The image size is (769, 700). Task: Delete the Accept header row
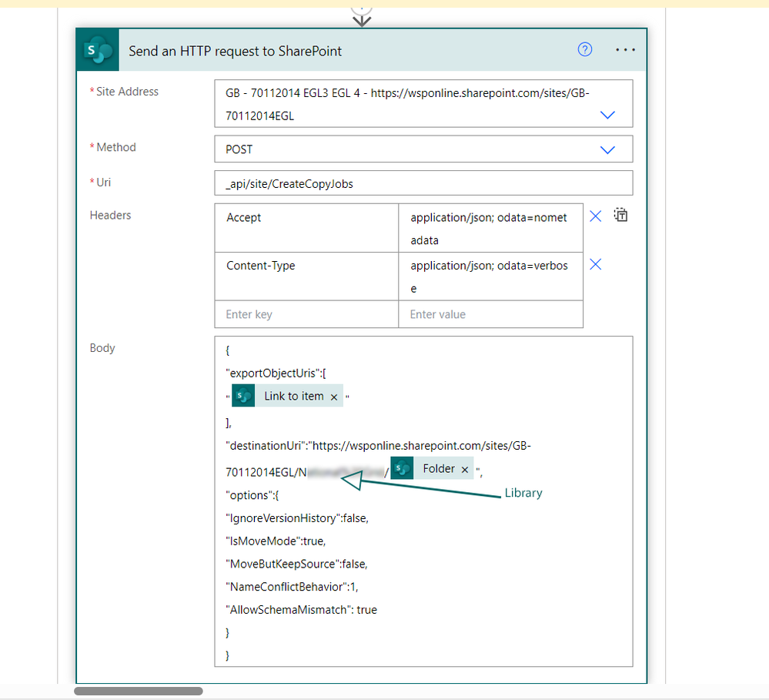(x=595, y=216)
